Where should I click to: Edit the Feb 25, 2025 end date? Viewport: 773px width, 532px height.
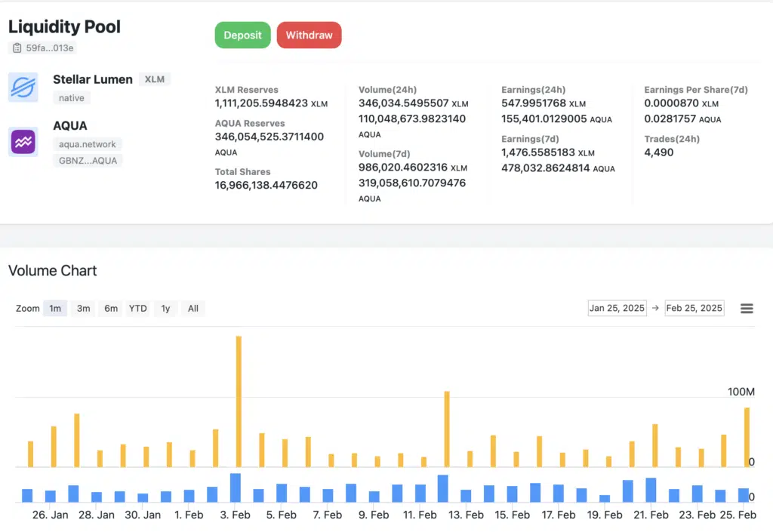coord(694,308)
